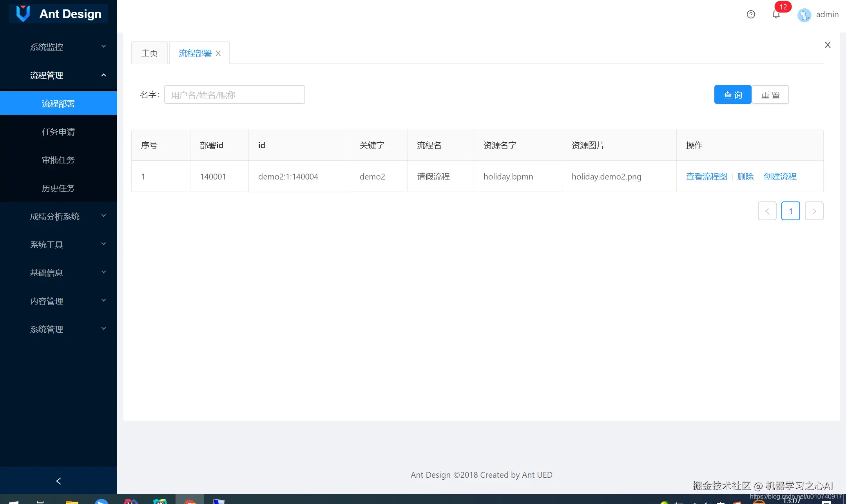
Task: Click the Ant Design logo
Action: point(23,13)
